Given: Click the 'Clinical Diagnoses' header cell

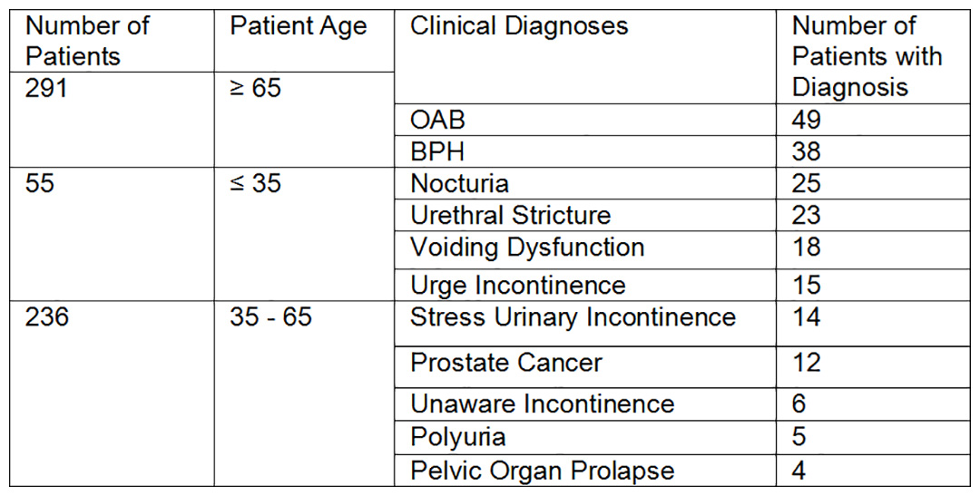Looking at the screenshot, I should pos(585,57).
